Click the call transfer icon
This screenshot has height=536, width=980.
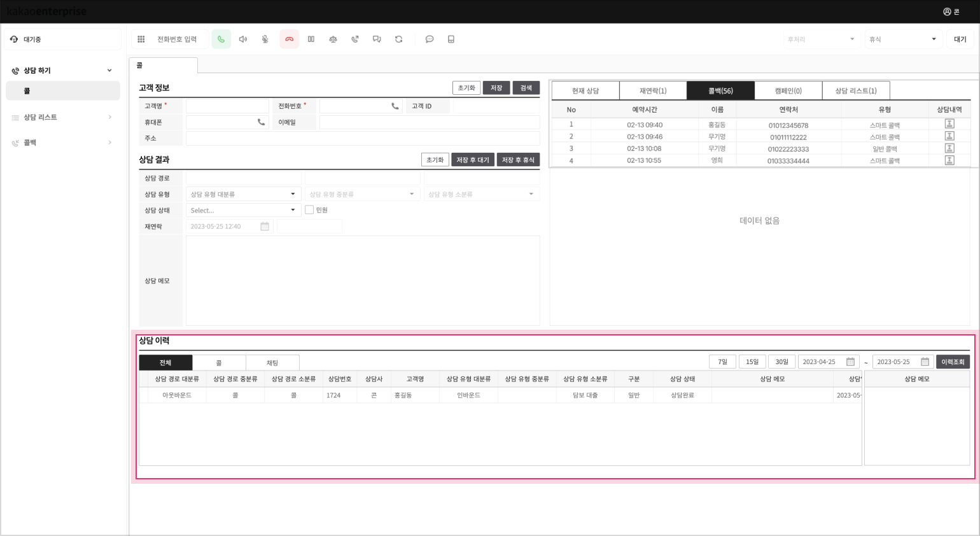355,39
